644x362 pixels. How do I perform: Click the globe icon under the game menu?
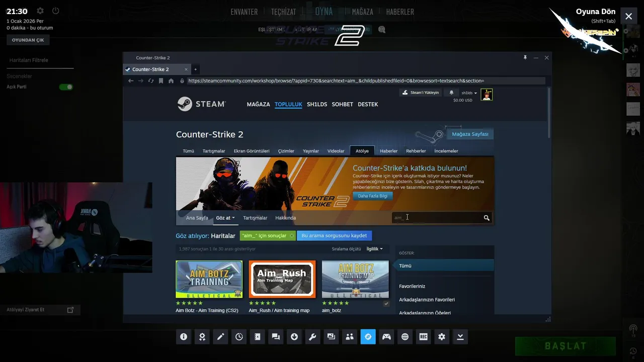tap(382, 30)
